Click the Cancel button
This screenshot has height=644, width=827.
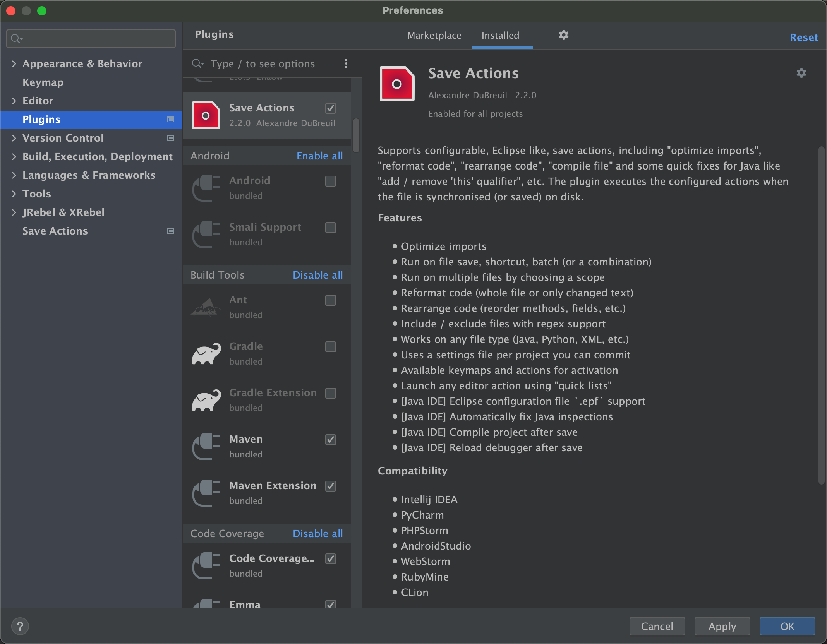pos(657,626)
